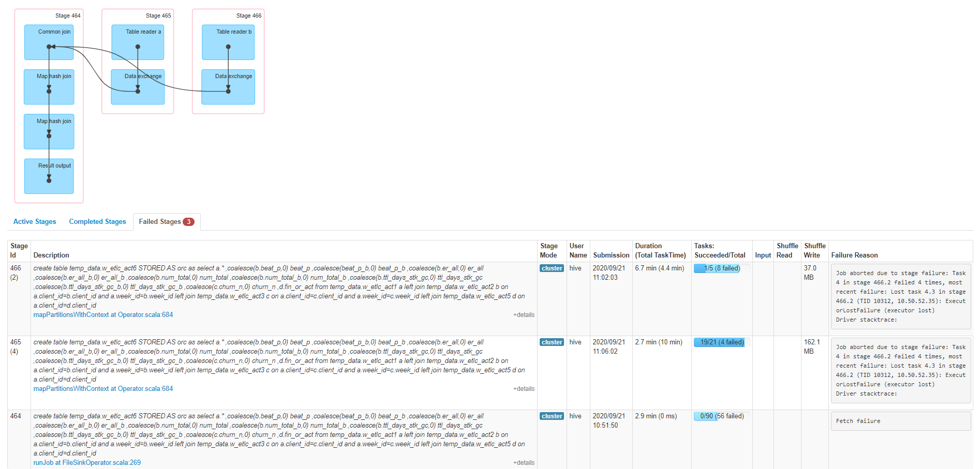980x469 pixels.
Task: Click the Duration column header
Action: pyautogui.click(x=660, y=251)
